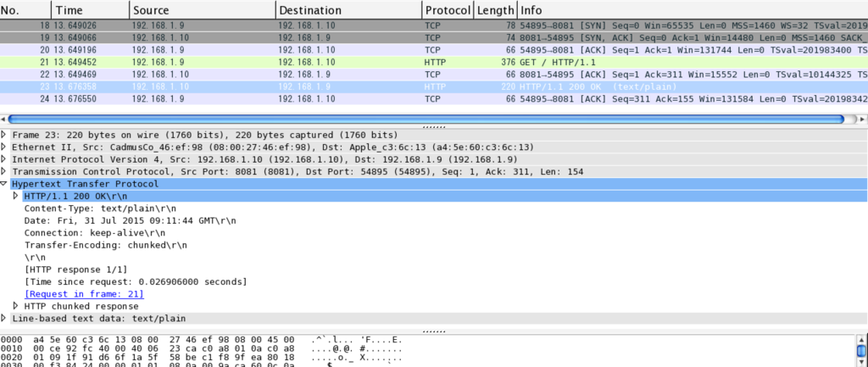Expand the Ethernet II tree node
Screen dimensions: 868x367
4,147
